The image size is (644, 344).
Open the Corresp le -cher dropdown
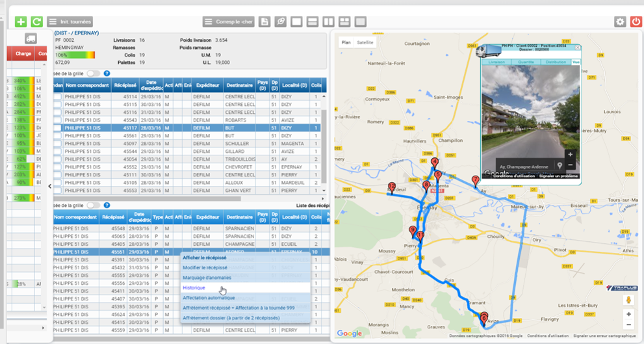pyautogui.click(x=228, y=22)
